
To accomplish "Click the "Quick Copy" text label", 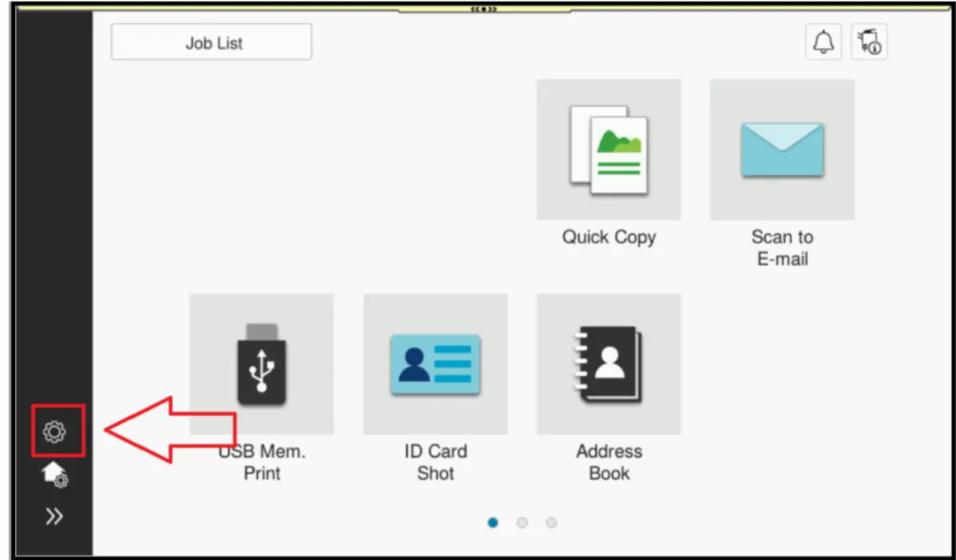I will 609,237.
